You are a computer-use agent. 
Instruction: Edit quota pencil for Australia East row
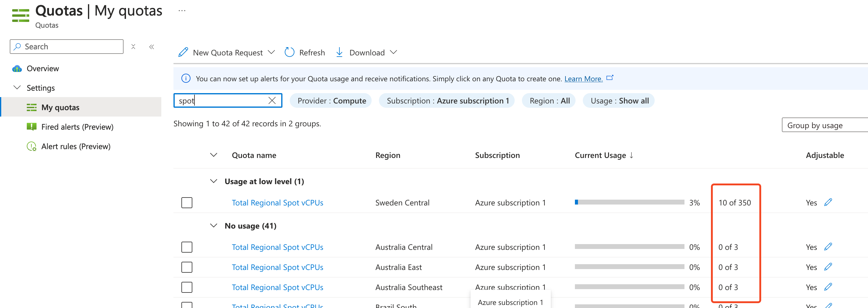828,267
